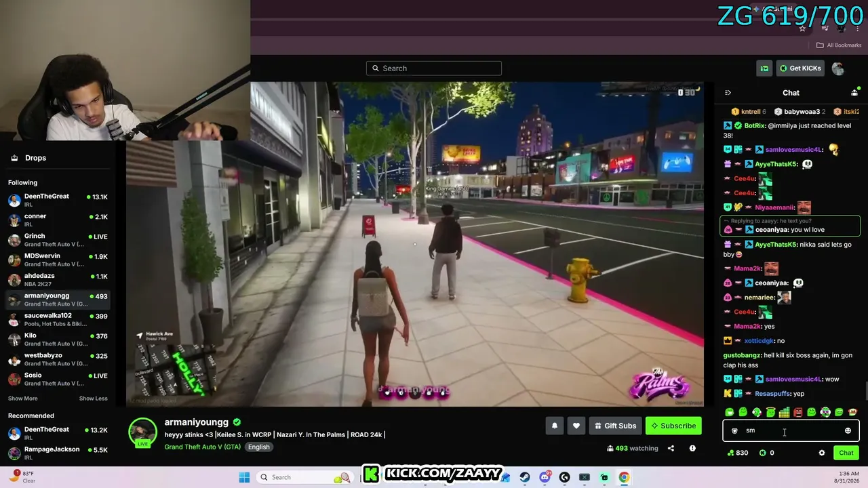Pick the red angry emote

(x=798, y=412)
